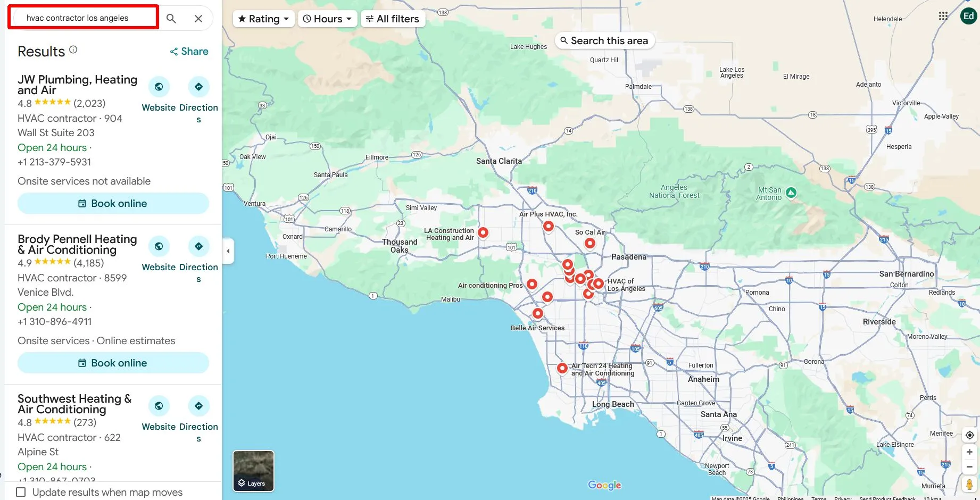The height and width of the screenshot is (500, 980).
Task: Click the Southwest Heating (273) review count
Action: tap(85, 422)
